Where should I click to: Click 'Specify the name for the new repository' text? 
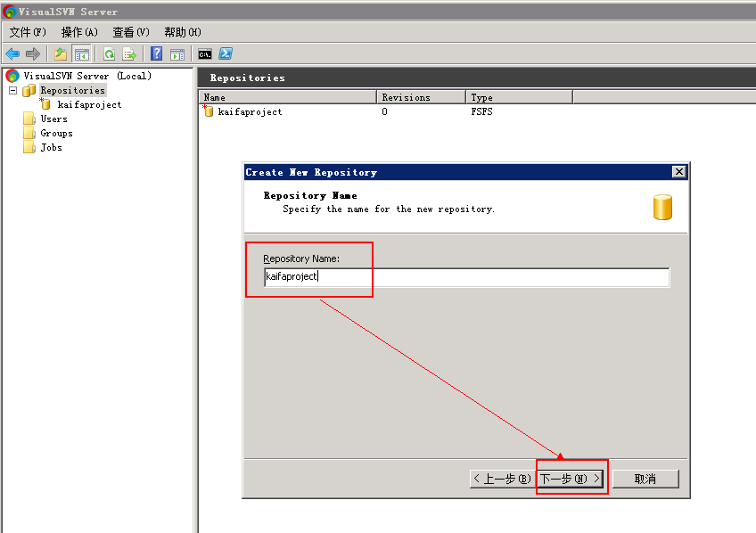389,209
